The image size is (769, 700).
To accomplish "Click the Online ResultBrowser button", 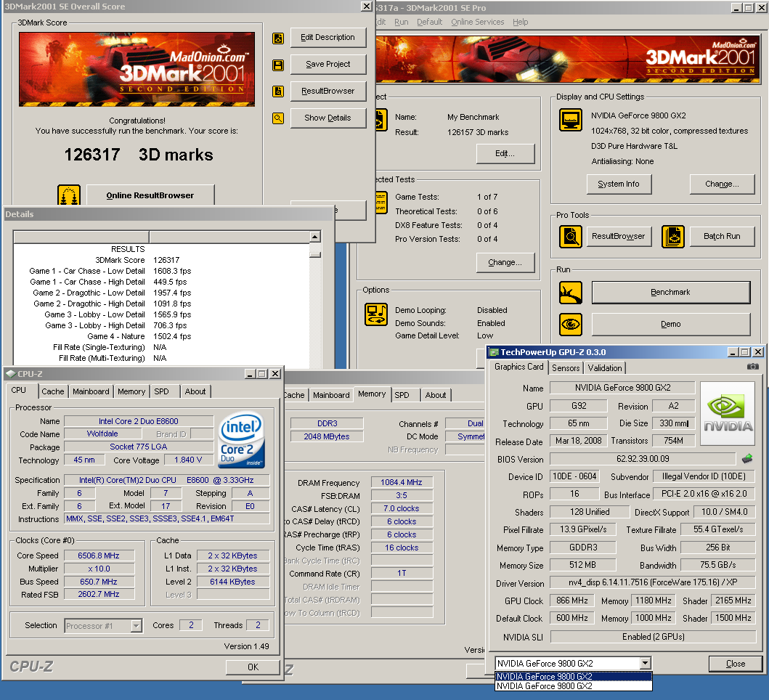I will tap(150, 195).
